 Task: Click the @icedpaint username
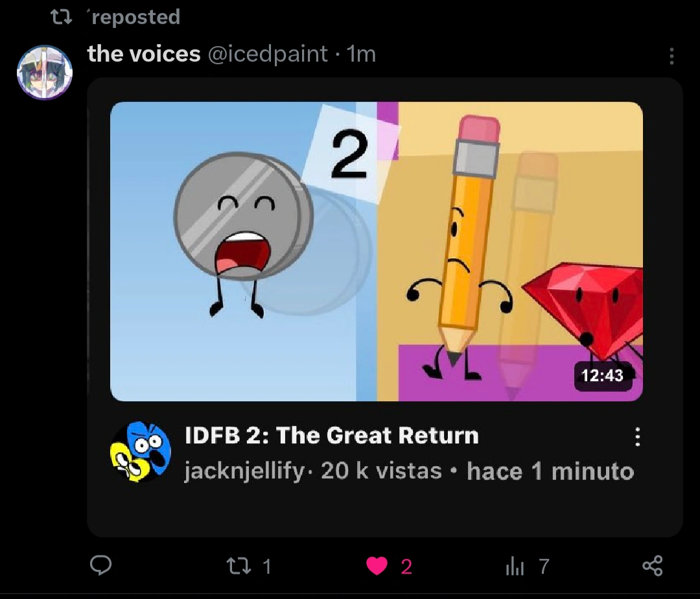click(x=268, y=54)
